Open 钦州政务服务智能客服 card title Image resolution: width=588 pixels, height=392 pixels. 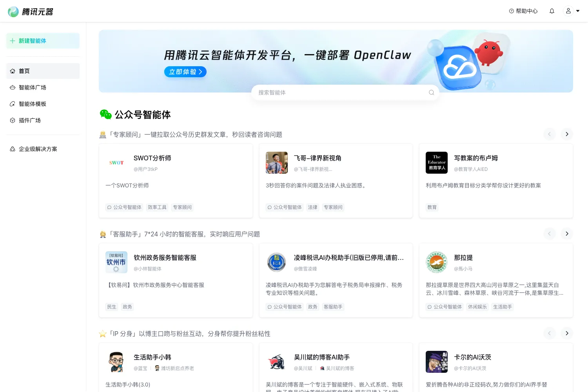[x=165, y=258]
